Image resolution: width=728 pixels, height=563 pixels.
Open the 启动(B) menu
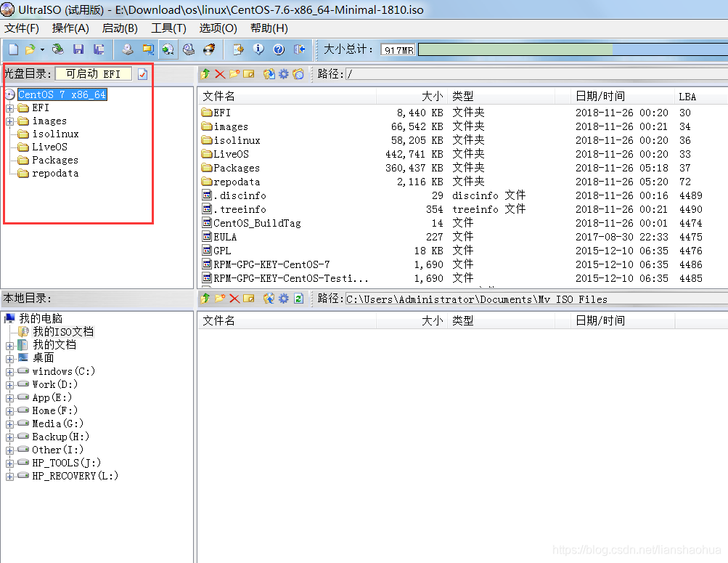pos(120,28)
